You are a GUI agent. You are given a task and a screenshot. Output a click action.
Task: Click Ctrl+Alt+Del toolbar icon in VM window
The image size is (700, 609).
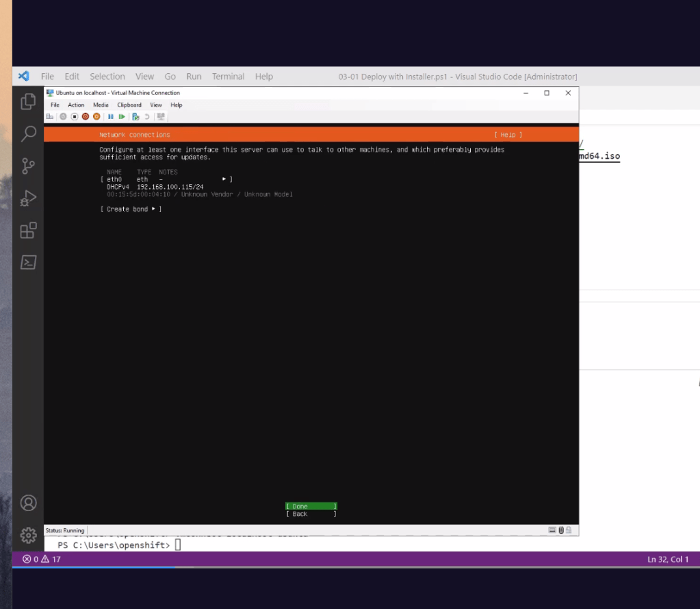(x=49, y=116)
